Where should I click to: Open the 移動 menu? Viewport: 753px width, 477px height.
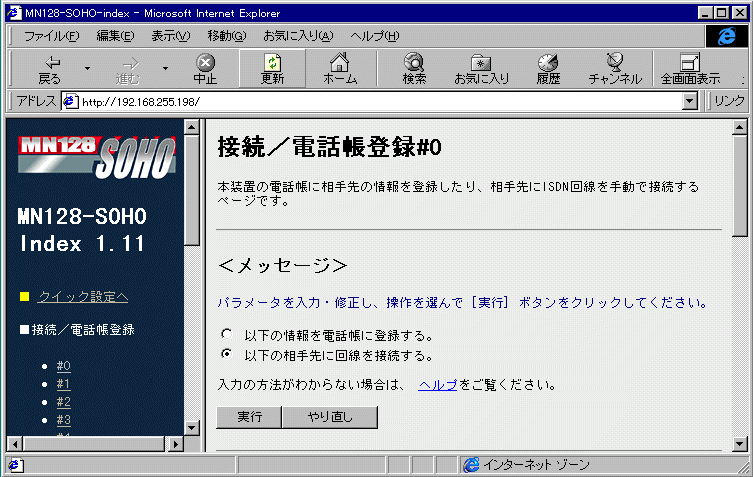point(227,36)
